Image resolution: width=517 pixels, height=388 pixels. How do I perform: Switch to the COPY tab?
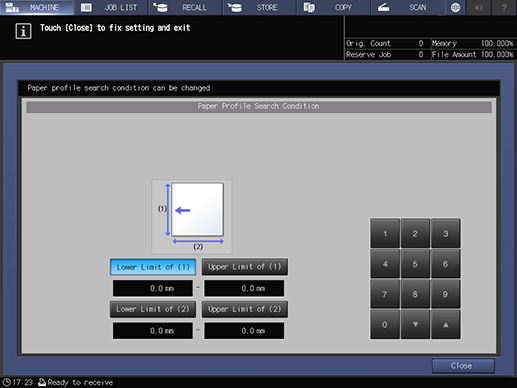tap(334, 7)
